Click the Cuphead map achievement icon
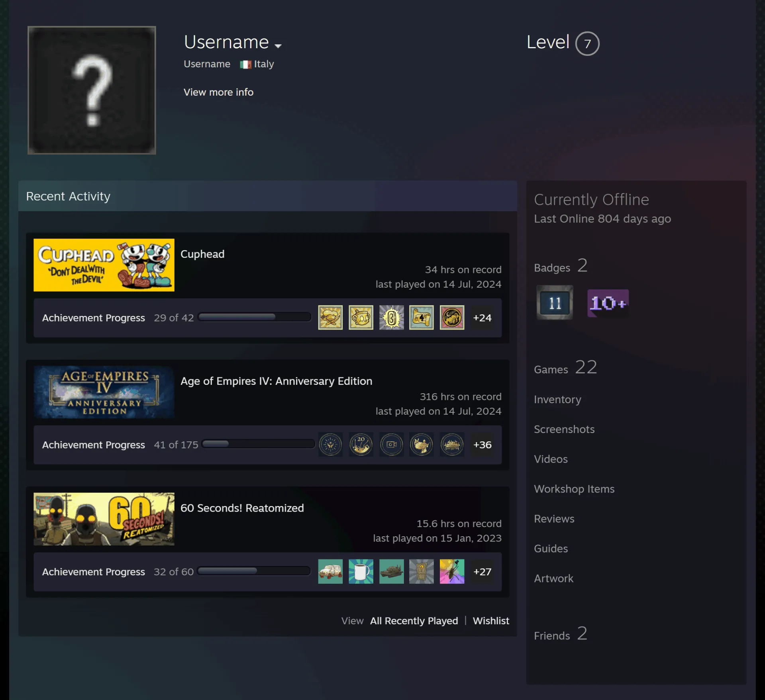The height and width of the screenshot is (700, 765). click(x=422, y=318)
